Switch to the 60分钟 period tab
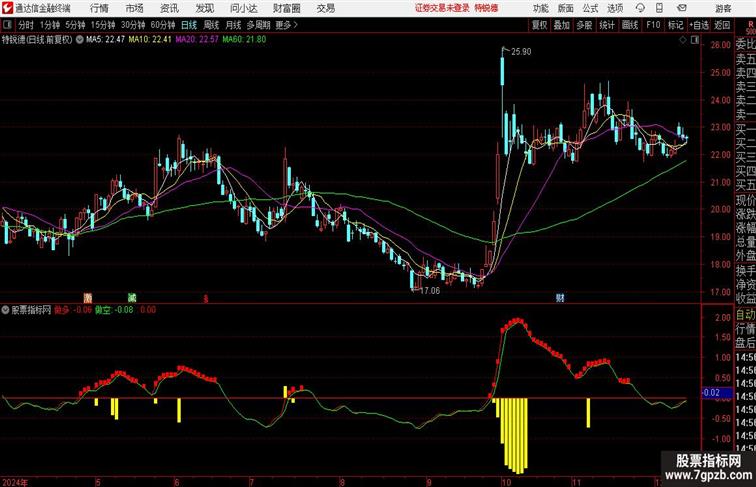Image resolution: width=756 pixels, height=487 pixels. point(163,25)
